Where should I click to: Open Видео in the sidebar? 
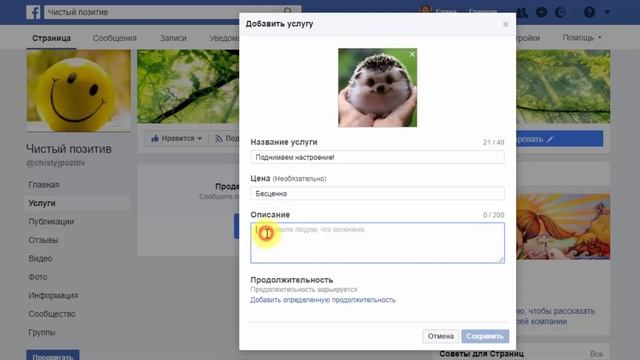pos(40,259)
